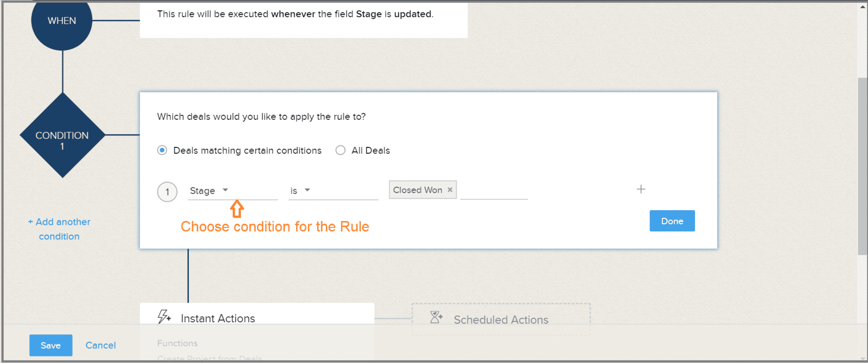The width and height of the screenshot is (868, 363).
Task: Click the Save button
Action: coord(50,345)
